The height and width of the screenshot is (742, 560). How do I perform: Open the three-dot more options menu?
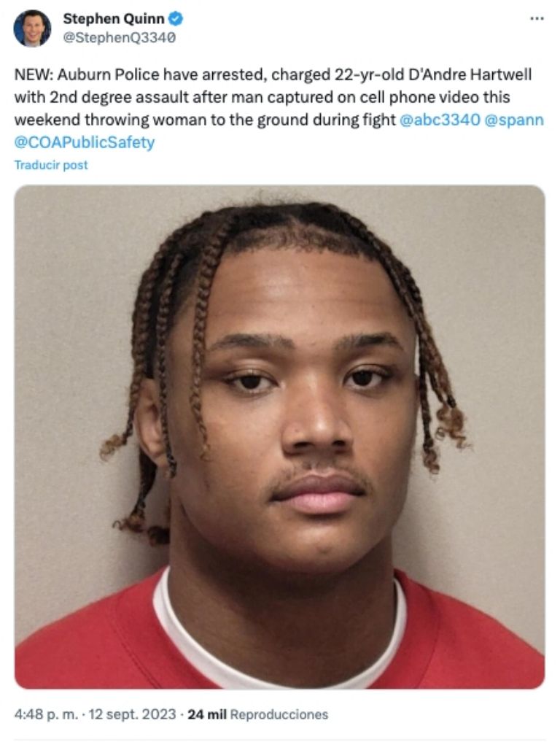(x=537, y=18)
